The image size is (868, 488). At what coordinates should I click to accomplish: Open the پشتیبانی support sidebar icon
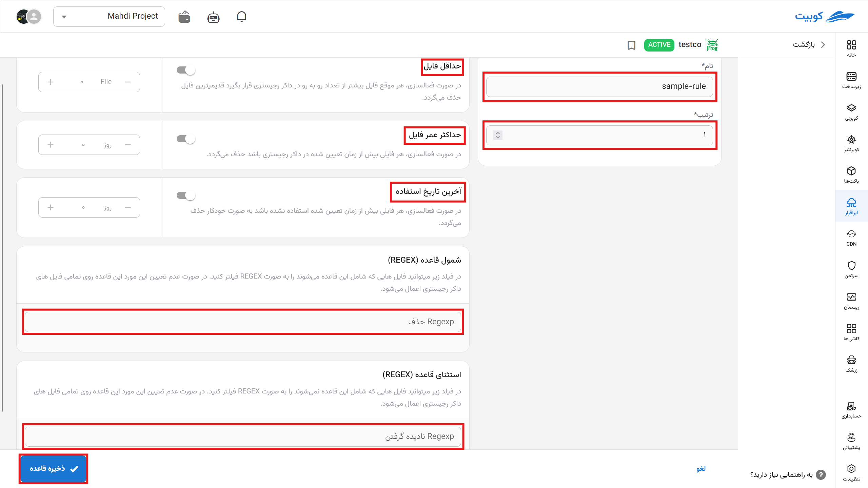[851, 441]
